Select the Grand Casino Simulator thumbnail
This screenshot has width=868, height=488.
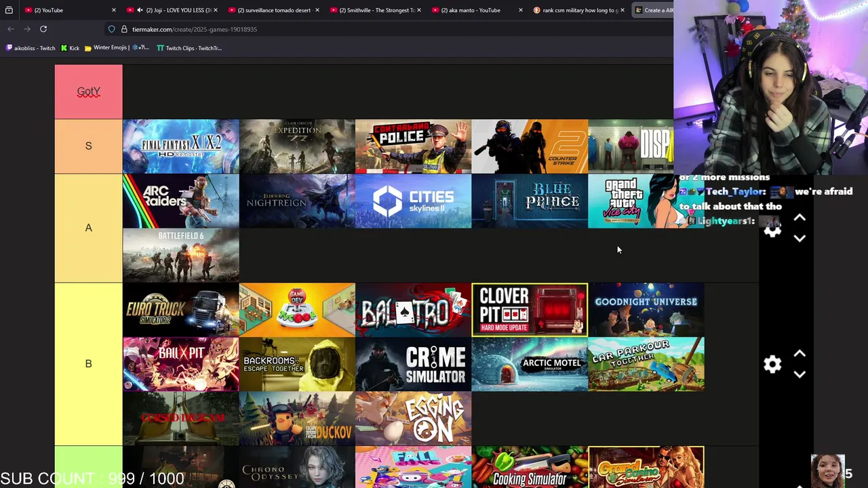[x=646, y=467]
